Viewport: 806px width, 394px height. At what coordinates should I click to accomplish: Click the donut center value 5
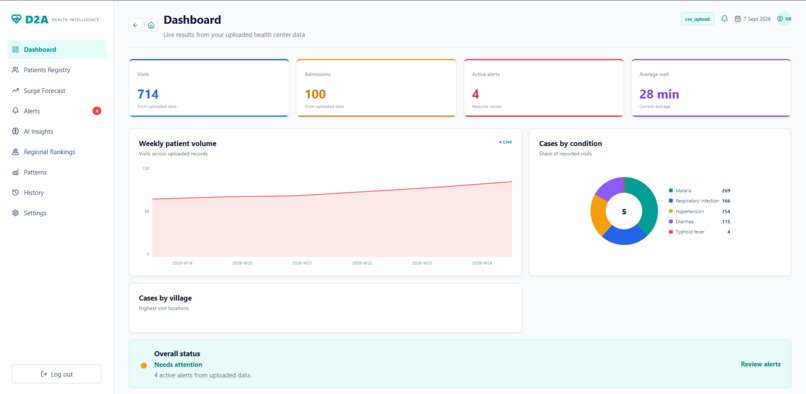pyautogui.click(x=624, y=211)
